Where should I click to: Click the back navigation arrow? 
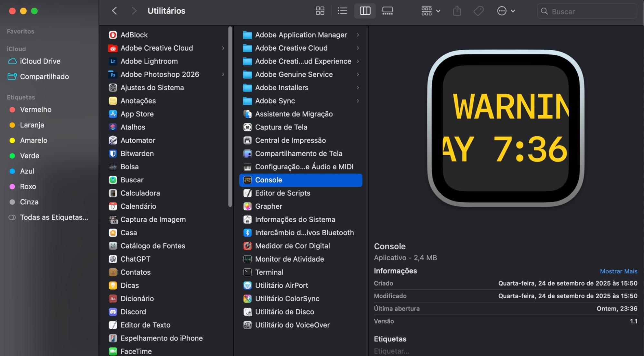tap(114, 10)
